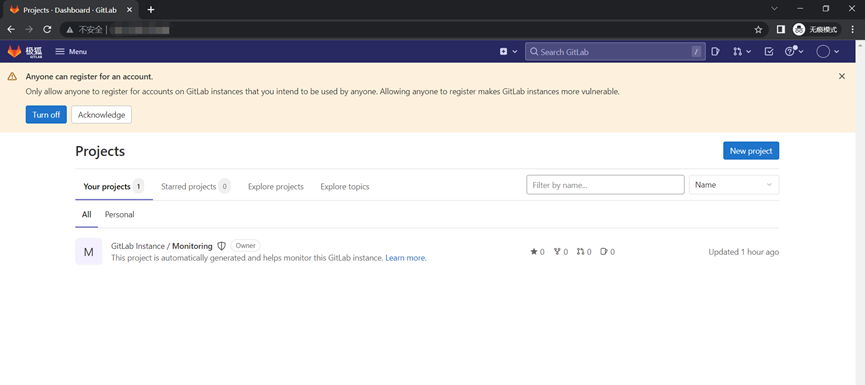Open the Name sort dropdown
865x385 pixels.
click(x=734, y=185)
